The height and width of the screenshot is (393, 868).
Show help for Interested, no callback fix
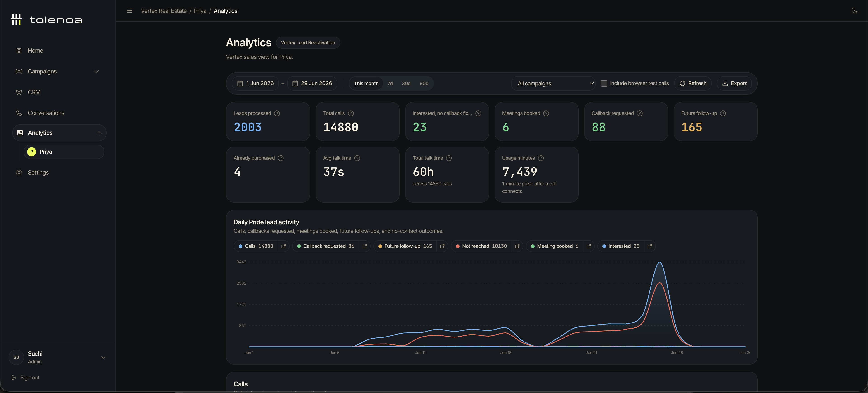click(478, 113)
